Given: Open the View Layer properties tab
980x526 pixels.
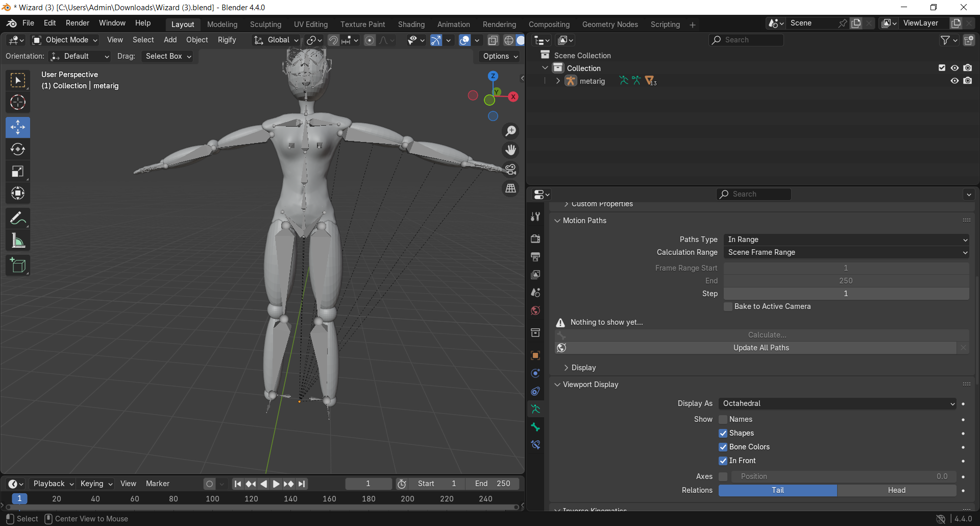Looking at the screenshot, I should [x=535, y=275].
